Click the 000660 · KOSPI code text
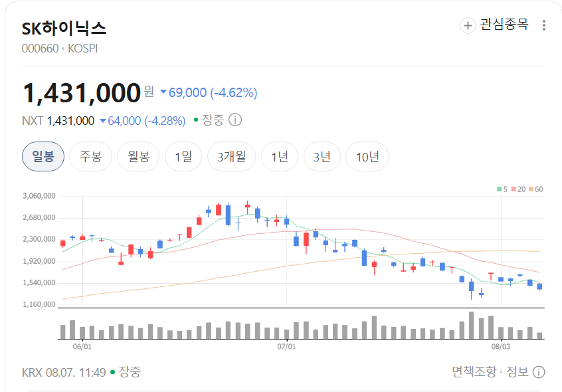This screenshot has width=562, height=392. coord(60,49)
